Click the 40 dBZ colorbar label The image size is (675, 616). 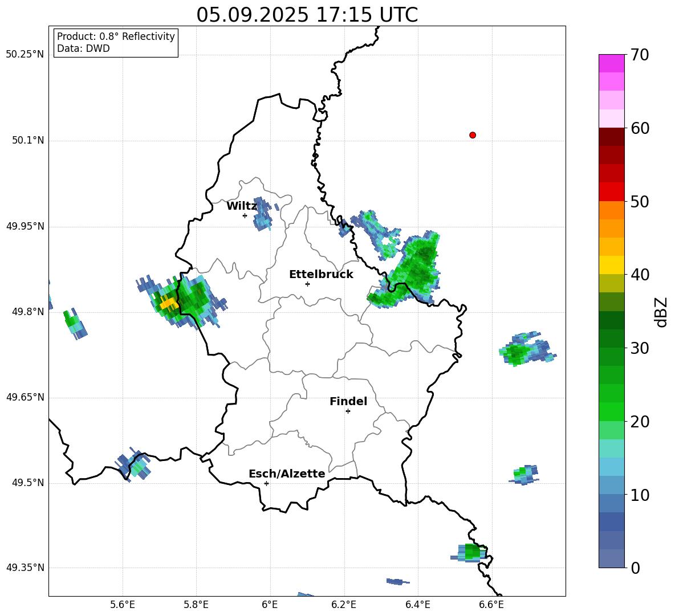click(640, 275)
